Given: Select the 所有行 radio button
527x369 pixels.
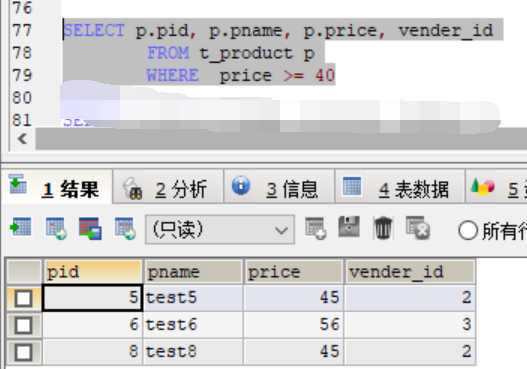Looking at the screenshot, I should click(468, 231).
